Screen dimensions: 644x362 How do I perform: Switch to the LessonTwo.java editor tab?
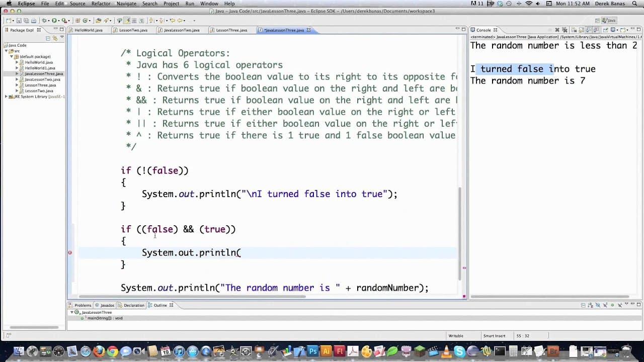coord(133,30)
